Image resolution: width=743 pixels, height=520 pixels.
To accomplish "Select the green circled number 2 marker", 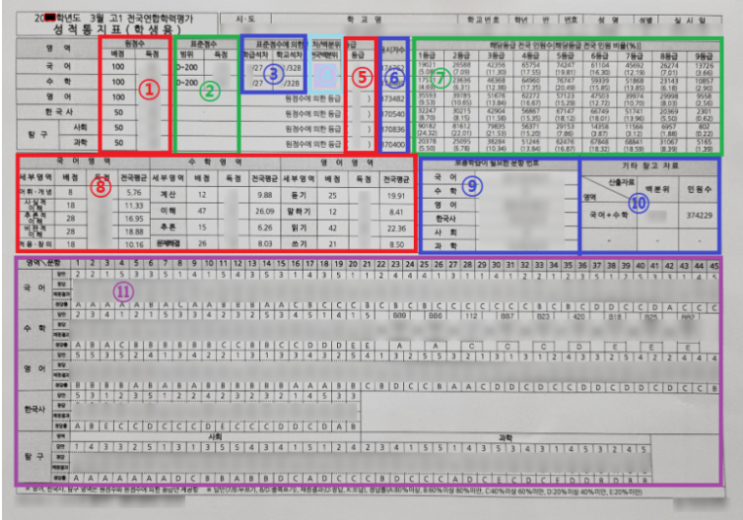I will tap(209, 91).
